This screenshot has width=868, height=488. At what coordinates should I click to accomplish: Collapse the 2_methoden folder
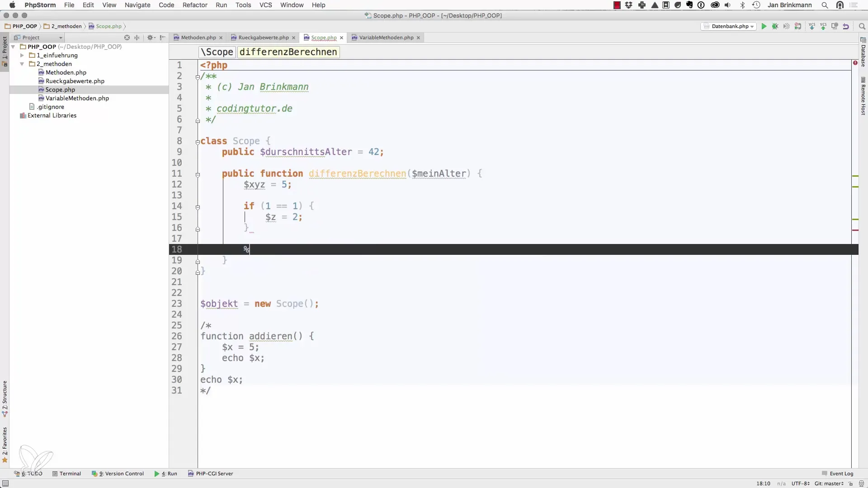click(x=22, y=64)
